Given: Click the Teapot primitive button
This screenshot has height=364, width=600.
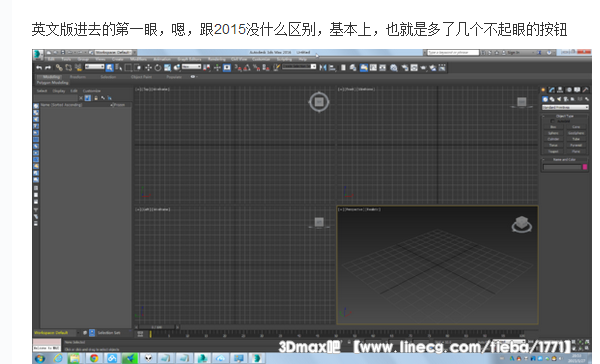Looking at the screenshot, I should [553, 151].
